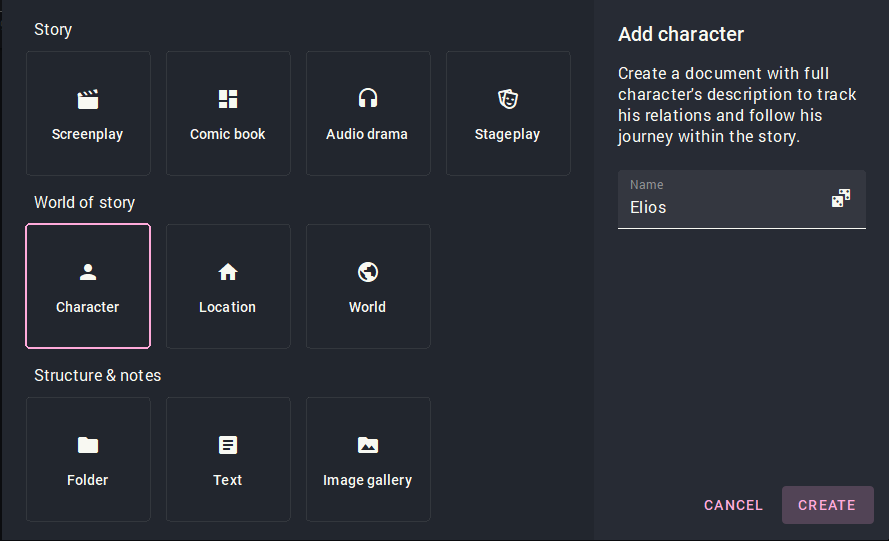The height and width of the screenshot is (541, 889).
Task: Click the Story section heading
Action: (53, 29)
